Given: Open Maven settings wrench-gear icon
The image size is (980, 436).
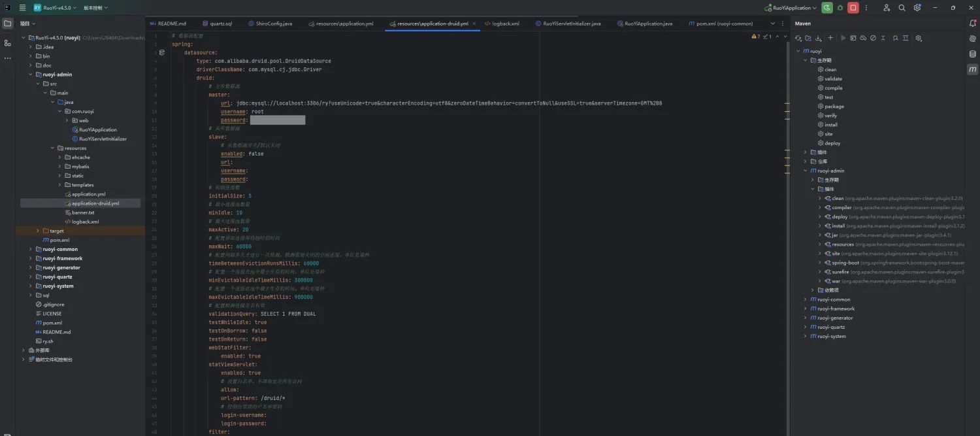Looking at the screenshot, I should [x=919, y=38].
